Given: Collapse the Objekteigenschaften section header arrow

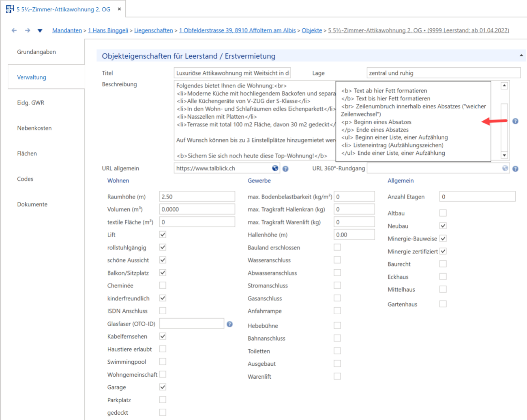Looking at the screenshot, I should (521, 55).
